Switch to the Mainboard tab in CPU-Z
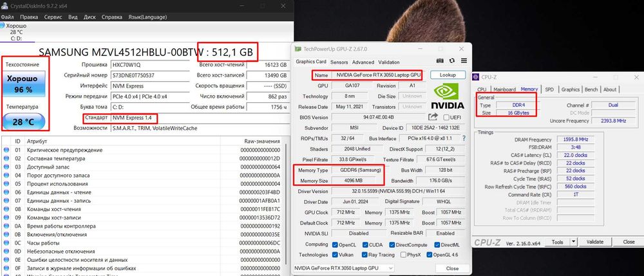644x276 pixels. pos(504,89)
